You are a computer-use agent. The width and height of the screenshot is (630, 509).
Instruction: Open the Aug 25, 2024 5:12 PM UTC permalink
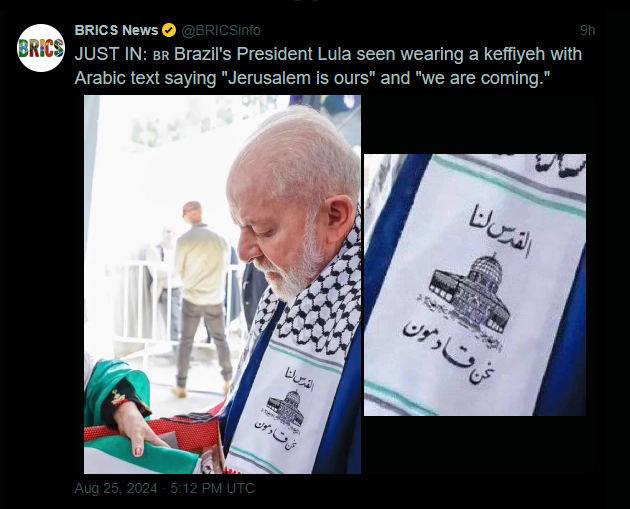(164, 488)
